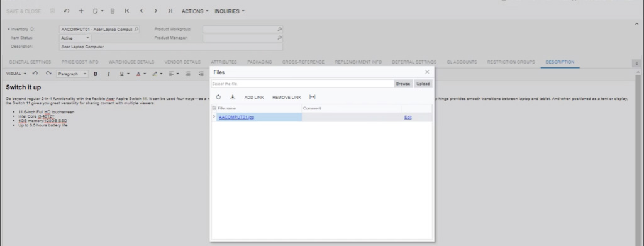Viewport: 644px width, 246px height.
Task: Fit columns to width icon
Action: pyautogui.click(x=312, y=97)
